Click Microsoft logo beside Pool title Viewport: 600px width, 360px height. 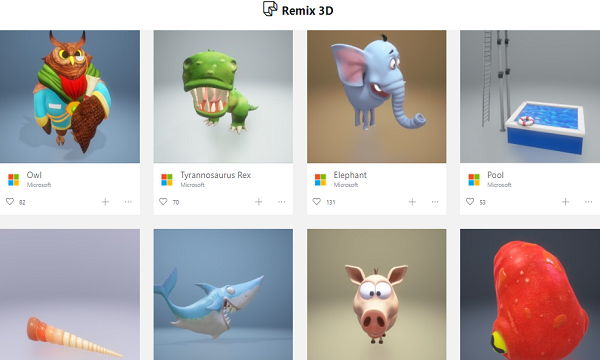(x=474, y=179)
